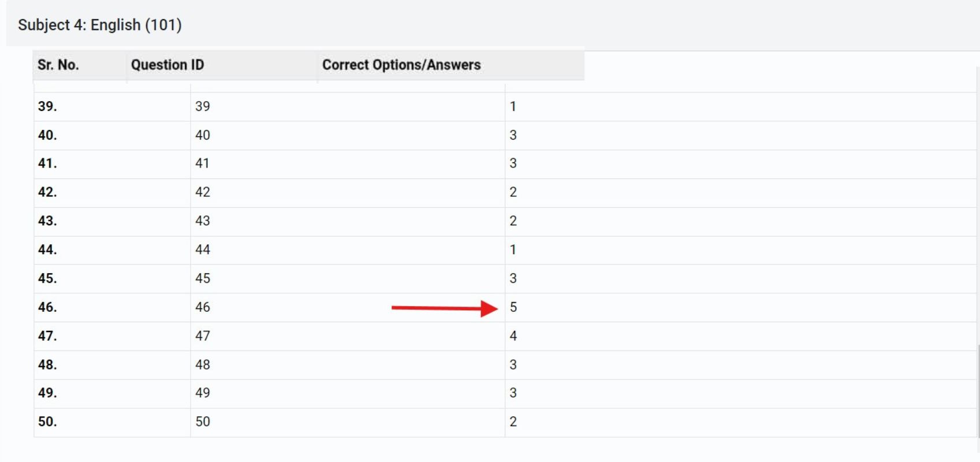Image resolution: width=980 pixels, height=462 pixels.
Task: Click serial number 39. in first column
Action: tap(47, 106)
